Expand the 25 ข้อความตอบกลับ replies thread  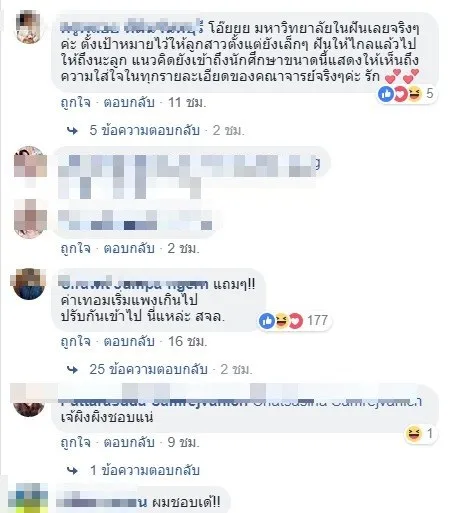(148, 369)
